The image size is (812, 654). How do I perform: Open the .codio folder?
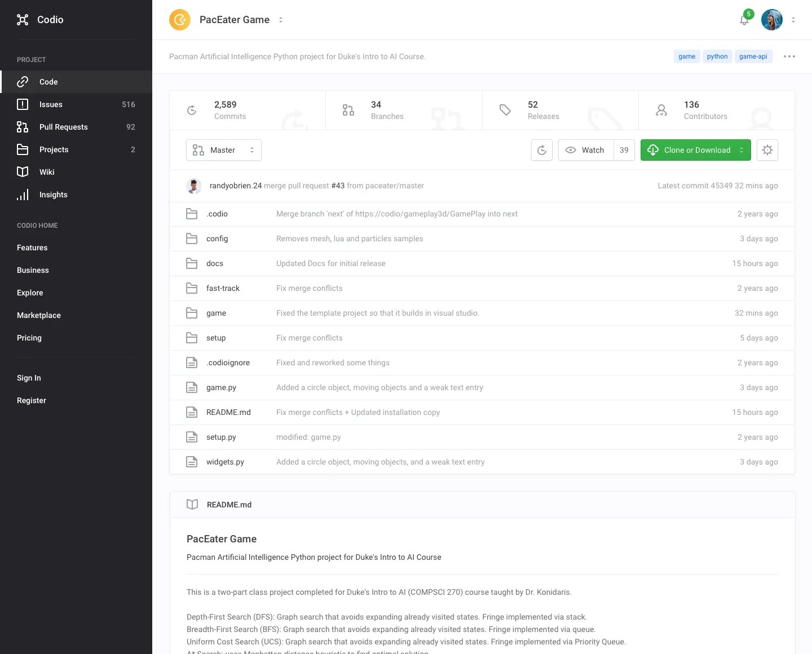point(217,214)
